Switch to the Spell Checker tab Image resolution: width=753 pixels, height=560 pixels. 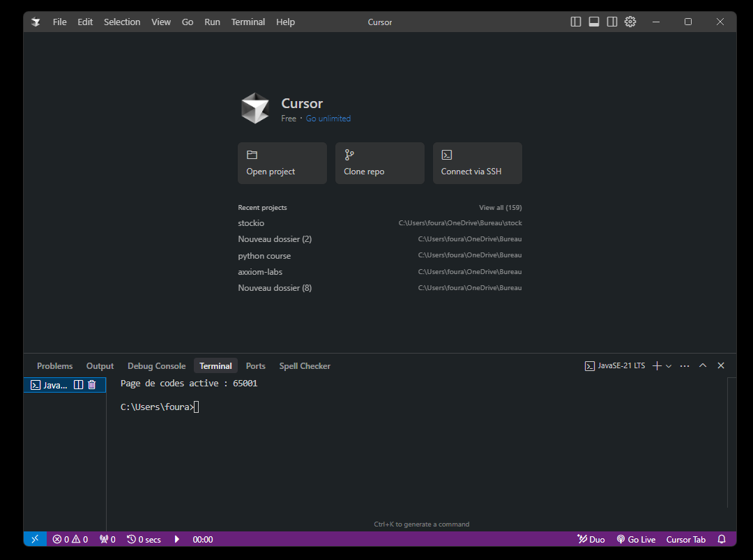tap(305, 366)
